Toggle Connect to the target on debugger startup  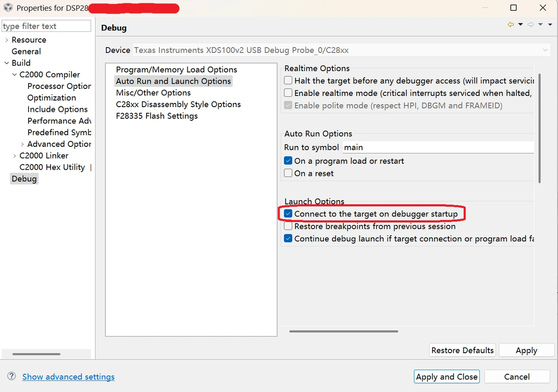(x=288, y=214)
